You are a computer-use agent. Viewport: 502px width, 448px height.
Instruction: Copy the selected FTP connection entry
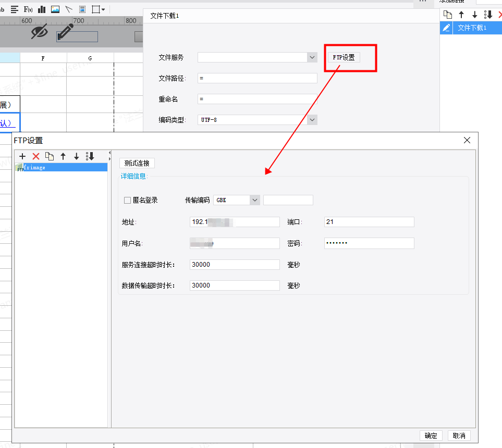point(50,156)
